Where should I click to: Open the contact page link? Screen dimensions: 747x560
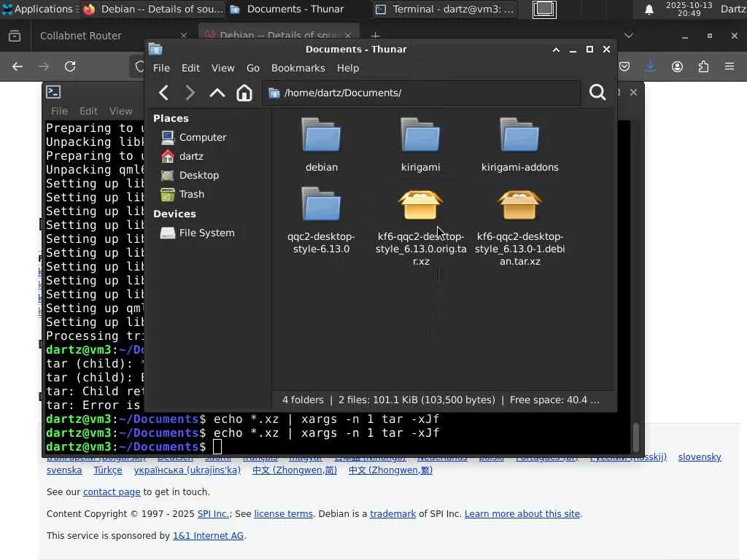[x=112, y=492]
